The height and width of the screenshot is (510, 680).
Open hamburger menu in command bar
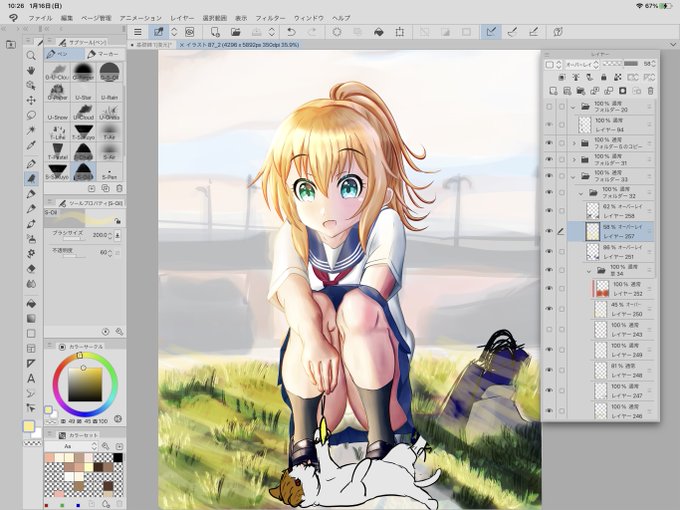coord(138,32)
